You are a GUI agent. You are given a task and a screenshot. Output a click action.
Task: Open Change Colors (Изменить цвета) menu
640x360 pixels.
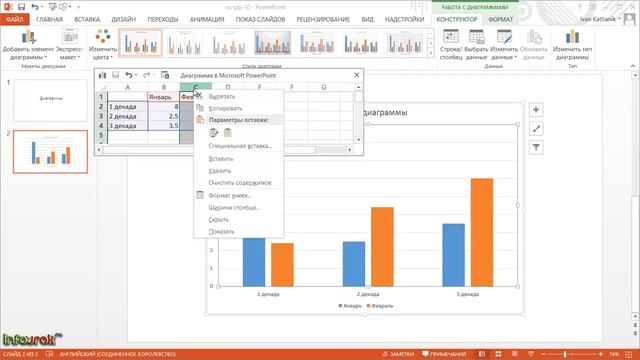click(x=103, y=45)
